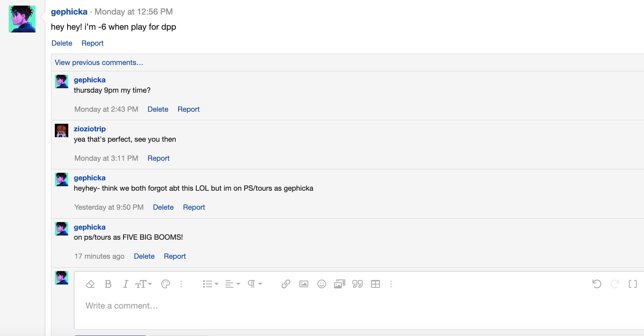Delete the 'FIVE BIG BOOMS' comment

pos(144,256)
